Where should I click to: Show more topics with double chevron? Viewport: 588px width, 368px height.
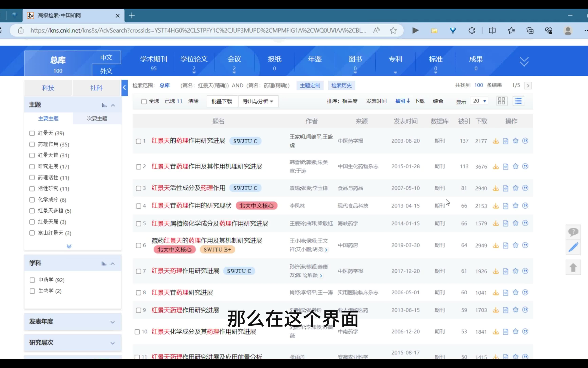pos(69,246)
